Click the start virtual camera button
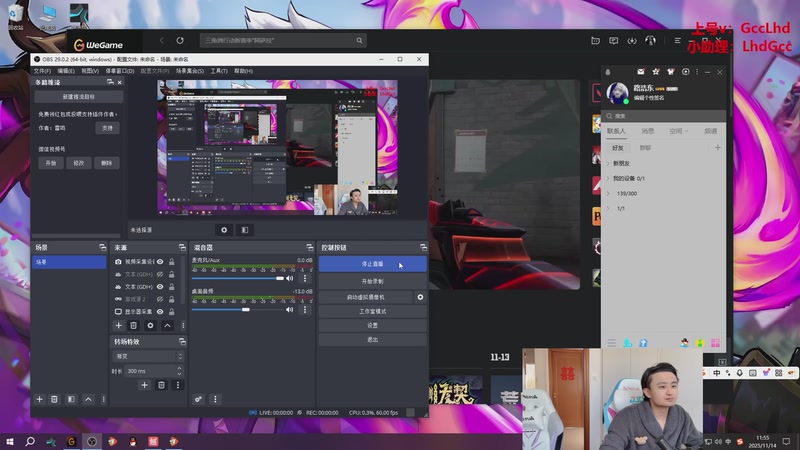Viewport: 800px width, 450px height. (x=365, y=297)
